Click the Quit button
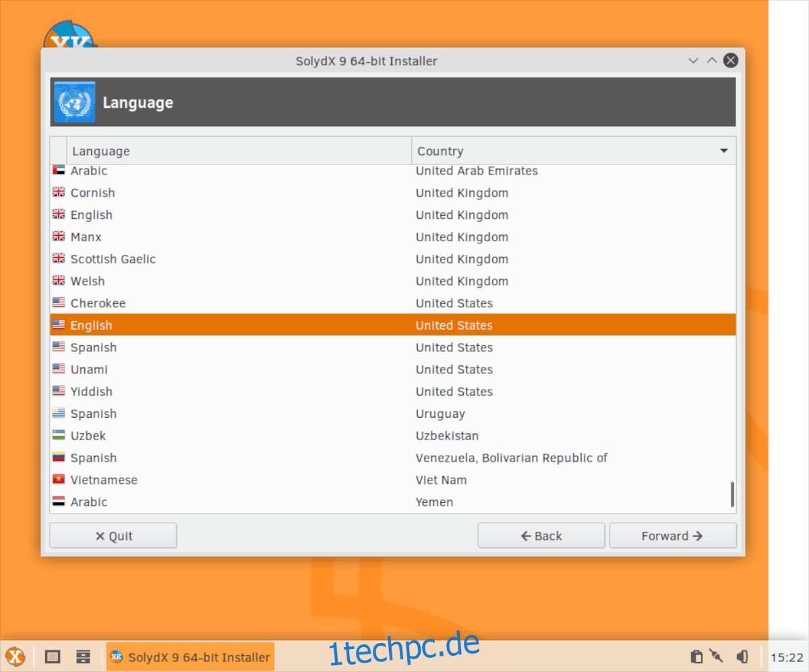809x672 pixels. [113, 536]
